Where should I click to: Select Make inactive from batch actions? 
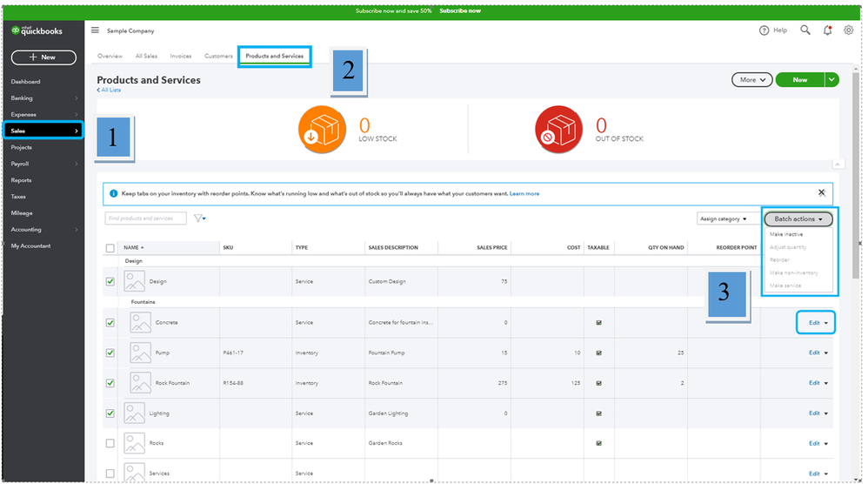786,234
